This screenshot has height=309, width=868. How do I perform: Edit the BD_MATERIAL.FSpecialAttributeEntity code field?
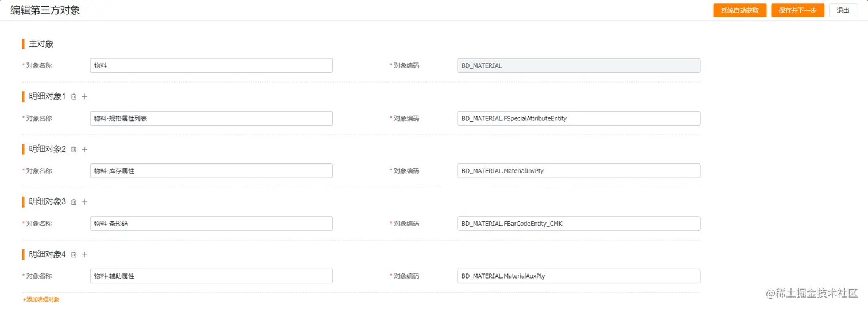click(579, 118)
